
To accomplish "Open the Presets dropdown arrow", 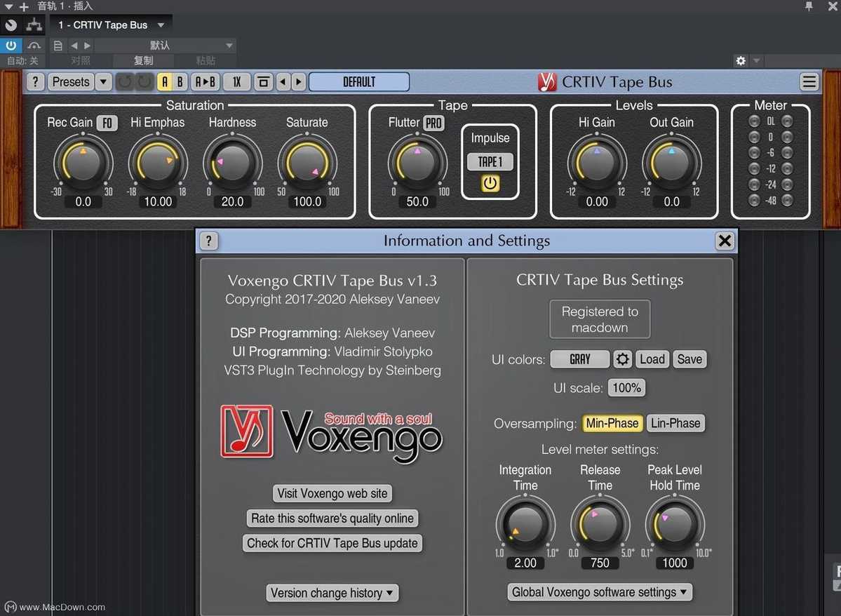I will [x=103, y=82].
